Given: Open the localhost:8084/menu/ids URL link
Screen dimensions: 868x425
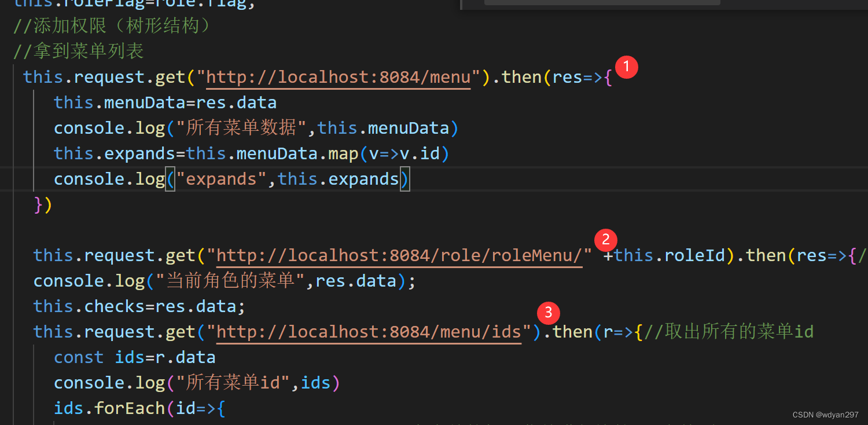Looking at the screenshot, I should [x=369, y=332].
